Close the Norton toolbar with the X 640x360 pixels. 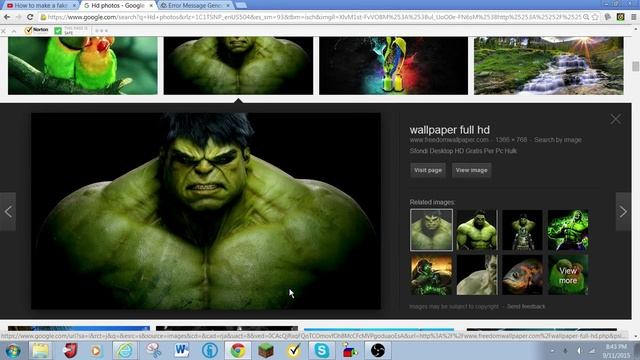tap(4, 31)
